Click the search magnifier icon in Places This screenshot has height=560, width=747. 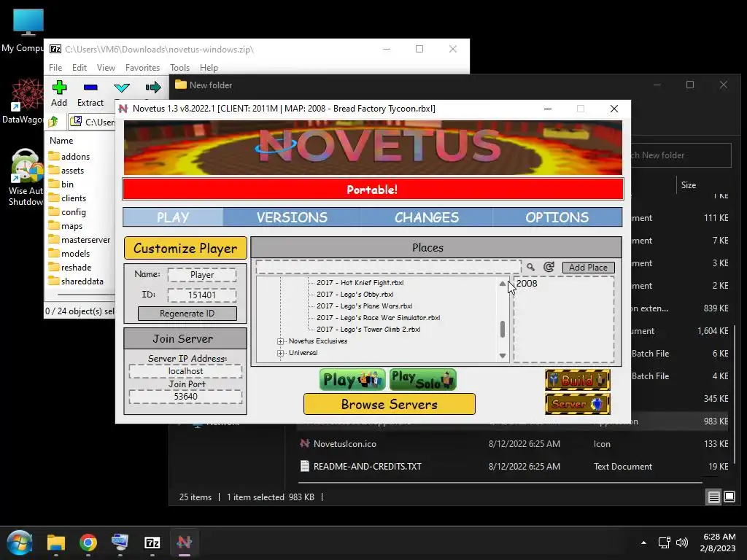[531, 267]
